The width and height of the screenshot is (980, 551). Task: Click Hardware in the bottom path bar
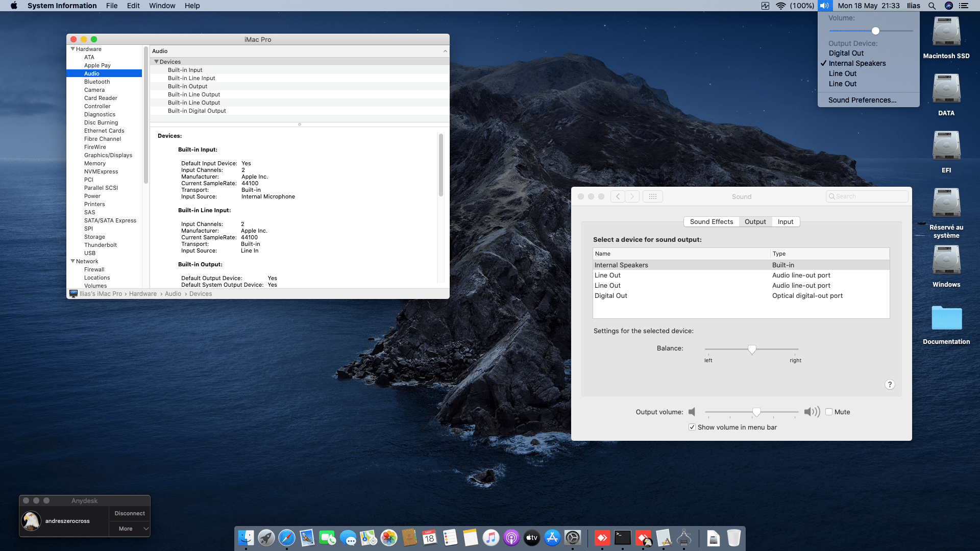point(143,294)
